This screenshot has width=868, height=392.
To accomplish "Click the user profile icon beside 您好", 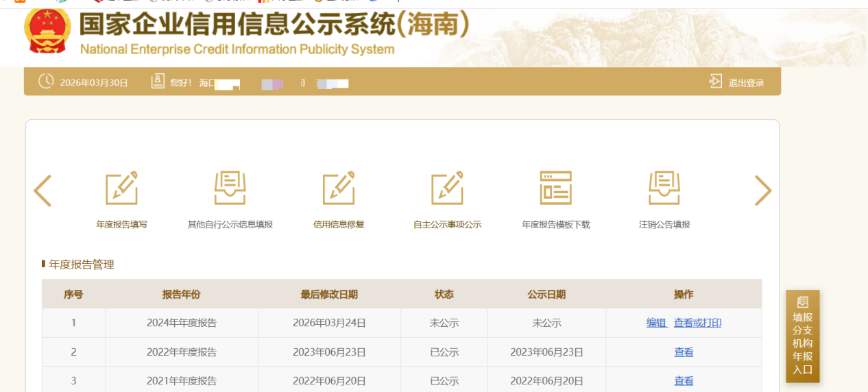I will [158, 82].
